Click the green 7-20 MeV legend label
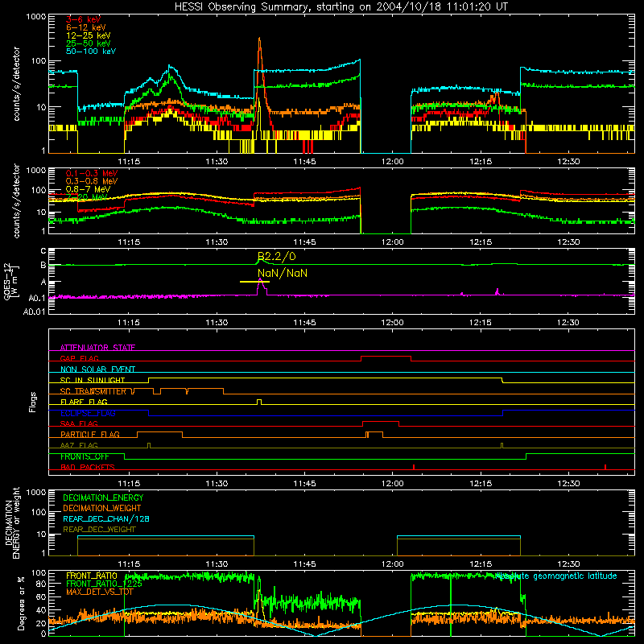This screenshot has height=644, width=644. coord(87,197)
